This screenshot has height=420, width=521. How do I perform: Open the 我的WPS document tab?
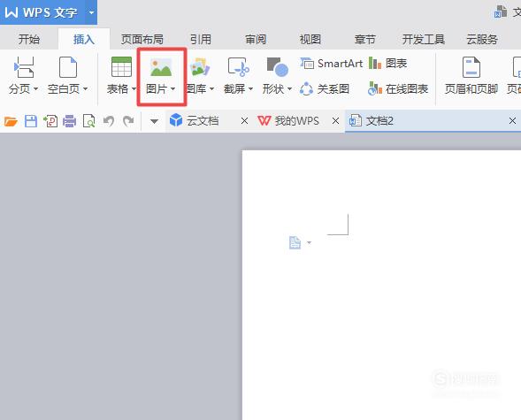pos(296,121)
